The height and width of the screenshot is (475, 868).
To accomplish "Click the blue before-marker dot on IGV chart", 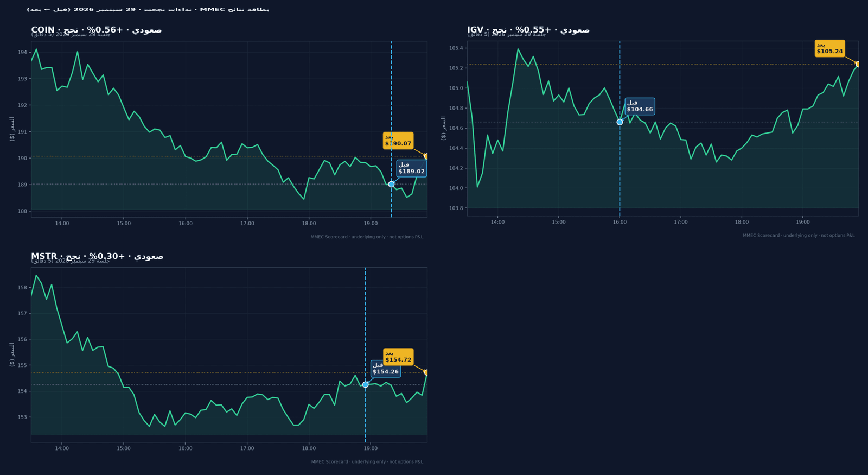I will pos(620,122).
